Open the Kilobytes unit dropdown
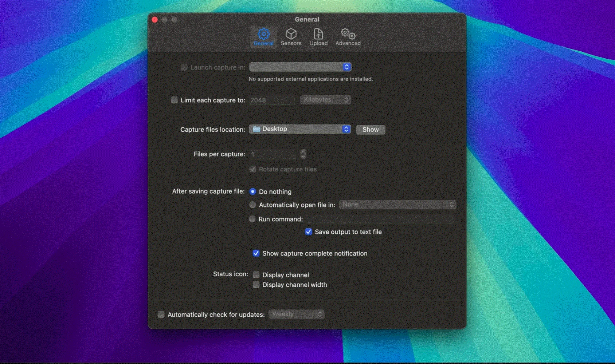Image resolution: width=615 pixels, height=364 pixels. [325, 99]
